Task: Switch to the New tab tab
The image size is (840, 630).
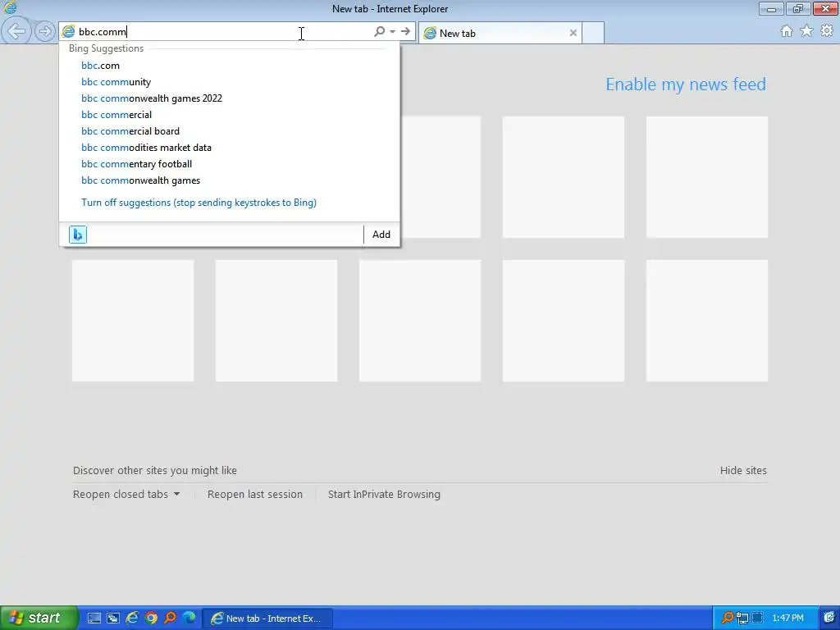Action: coord(500,33)
